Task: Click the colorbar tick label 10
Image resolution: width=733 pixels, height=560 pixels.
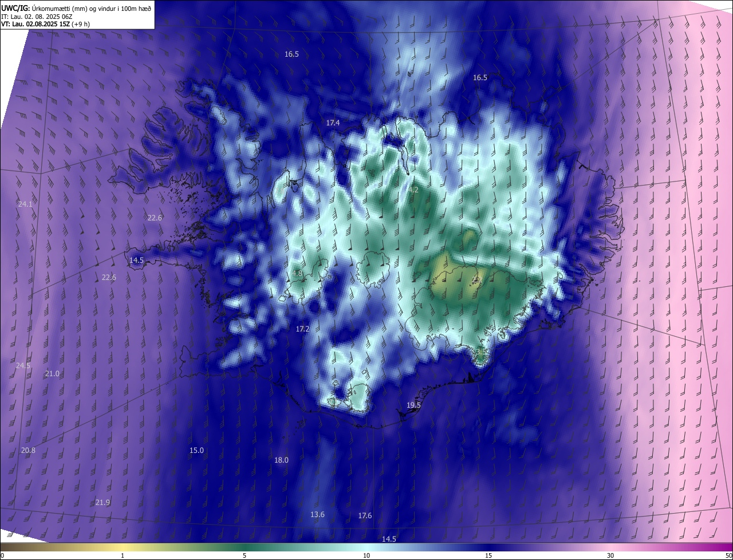Action: point(366,556)
